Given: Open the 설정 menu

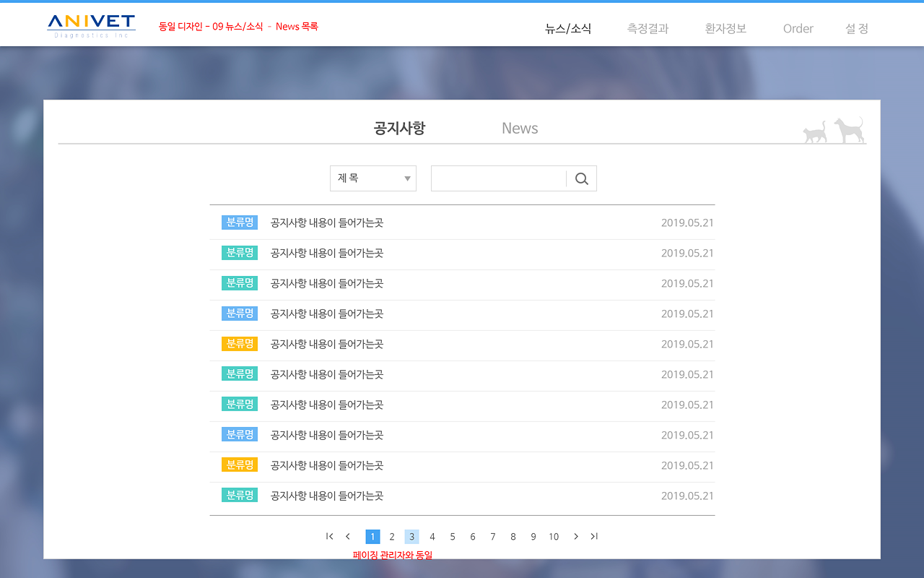Looking at the screenshot, I should 857,29.
